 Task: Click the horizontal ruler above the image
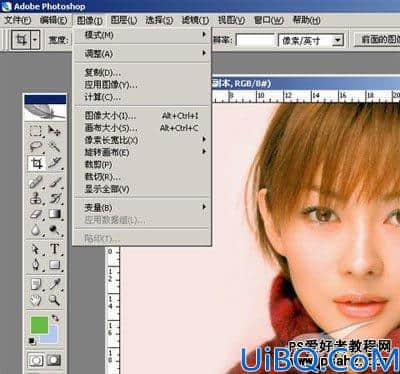point(306,96)
